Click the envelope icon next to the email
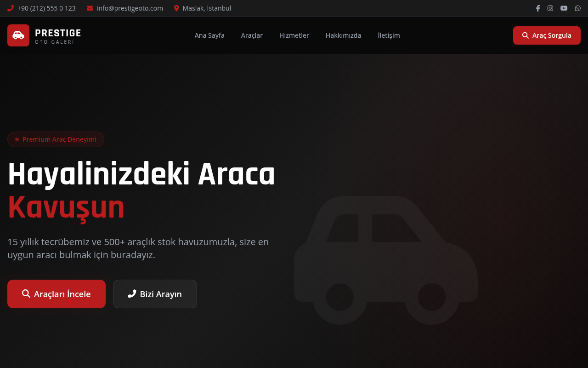Viewport: 588px width, 368px height. tap(90, 8)
